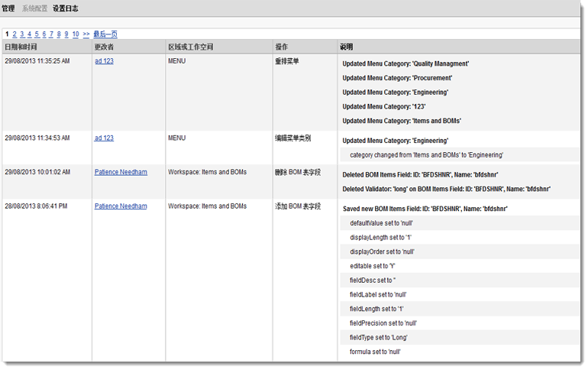Select displayOrder set to 'null' line
The height and width of the screenshot is (370, 588).
point(382,252)
